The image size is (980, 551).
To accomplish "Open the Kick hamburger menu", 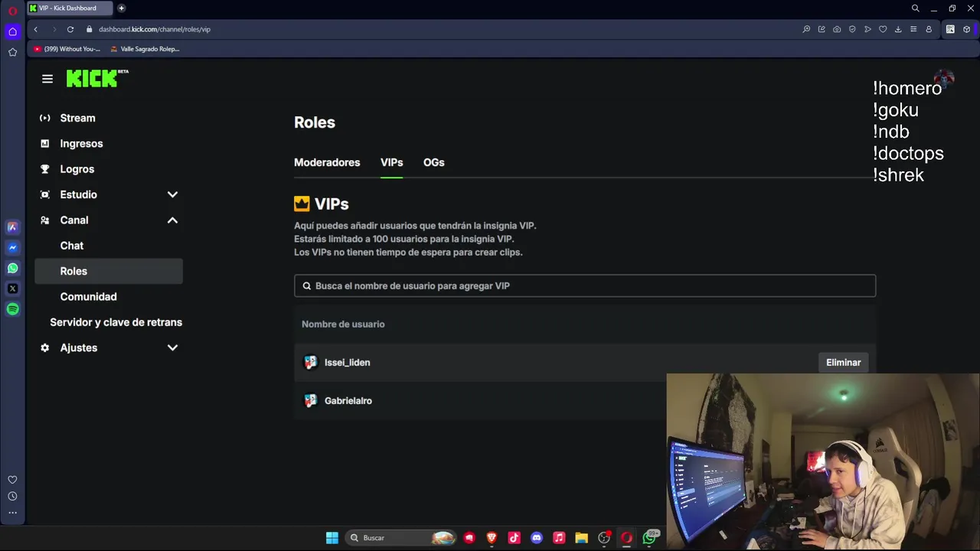I will tap(47, 79).
